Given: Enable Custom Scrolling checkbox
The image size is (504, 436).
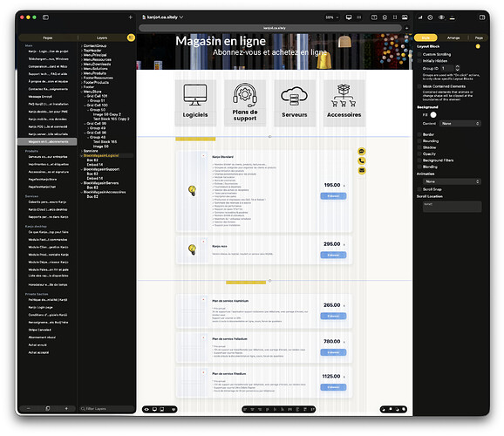Looking at the screenshot, I should 419,54.
